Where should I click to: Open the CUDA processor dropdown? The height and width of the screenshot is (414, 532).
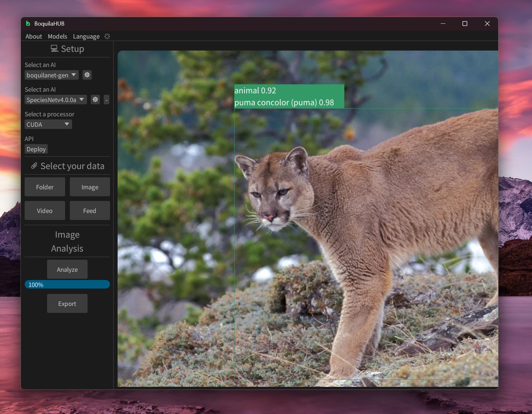[48, 125]
